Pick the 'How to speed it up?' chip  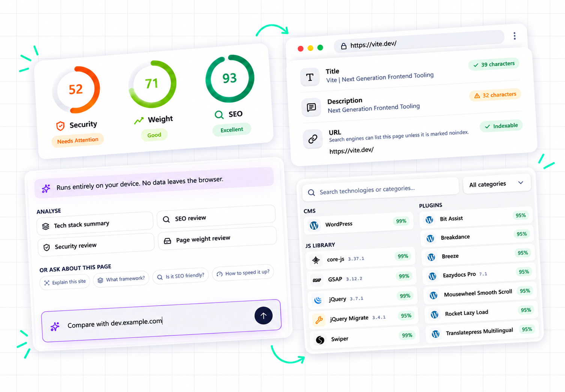[x=243, y=273]
